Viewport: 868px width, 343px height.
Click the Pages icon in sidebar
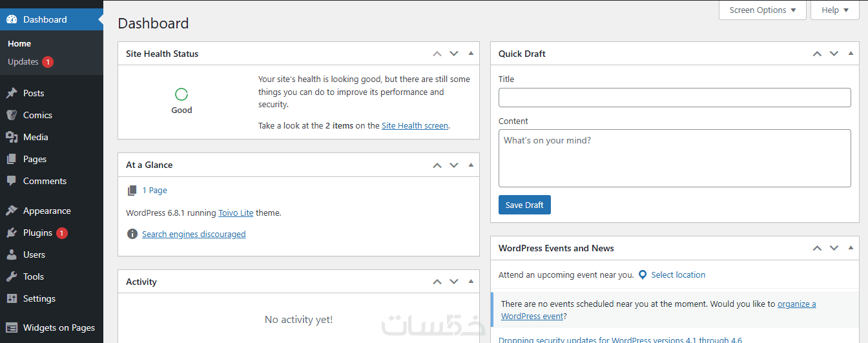pyautogui.click(x=12, y=159)
